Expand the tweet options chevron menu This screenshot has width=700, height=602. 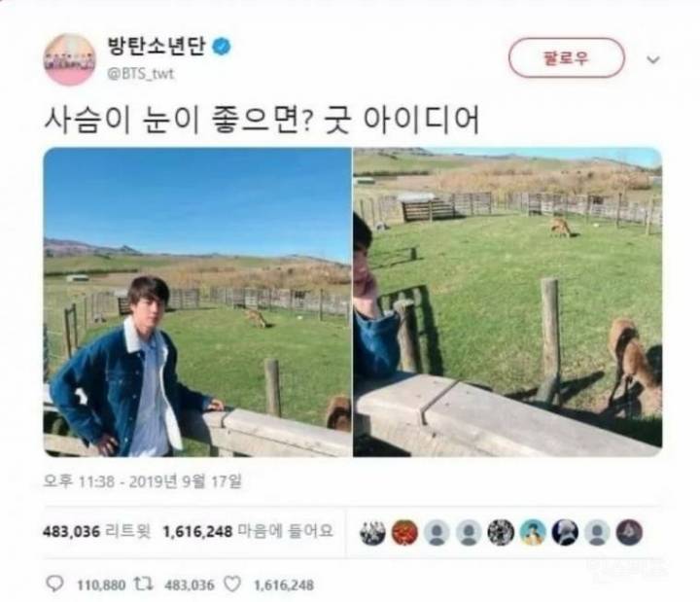(653, 59)
